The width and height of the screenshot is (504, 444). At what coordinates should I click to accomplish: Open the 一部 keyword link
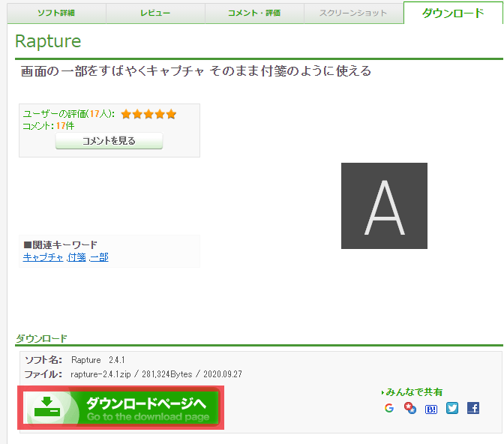coord(99,257)
